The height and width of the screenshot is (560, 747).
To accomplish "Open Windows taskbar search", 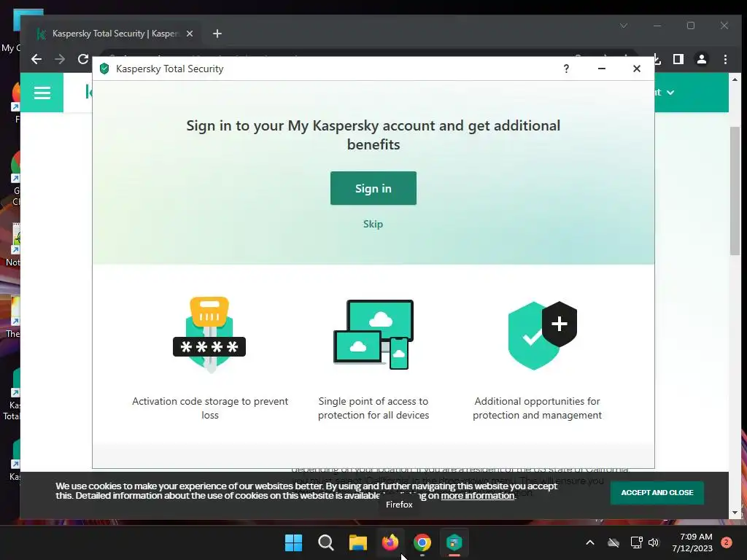I will (326, 542).
